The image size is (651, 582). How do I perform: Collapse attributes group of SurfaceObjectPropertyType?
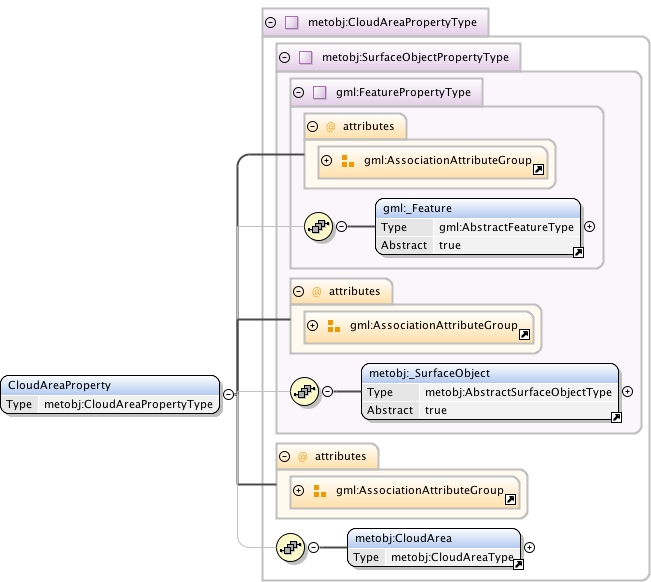[x=299, y=291]
